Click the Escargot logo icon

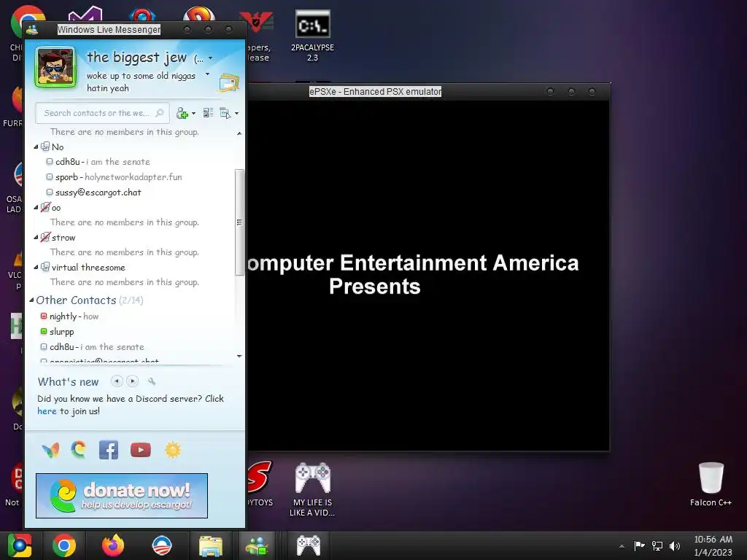point(79,450)
